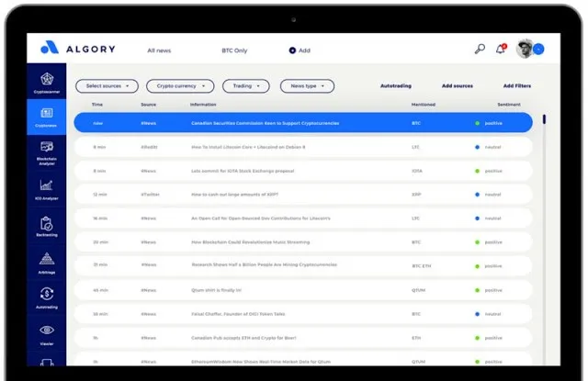Open Blockchain Analyzer from the sidebar
This screenshot has width=588, height=381.
coord(47,153)
